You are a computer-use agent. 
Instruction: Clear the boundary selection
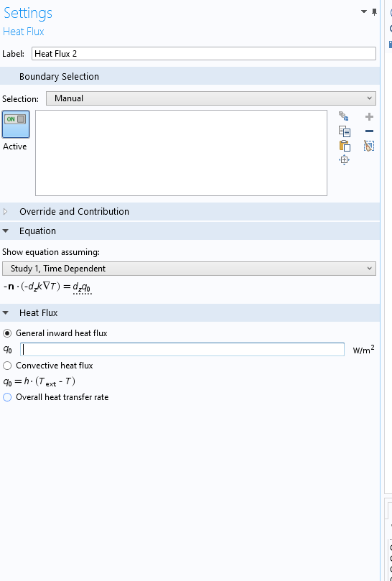(x=369, y=146)
